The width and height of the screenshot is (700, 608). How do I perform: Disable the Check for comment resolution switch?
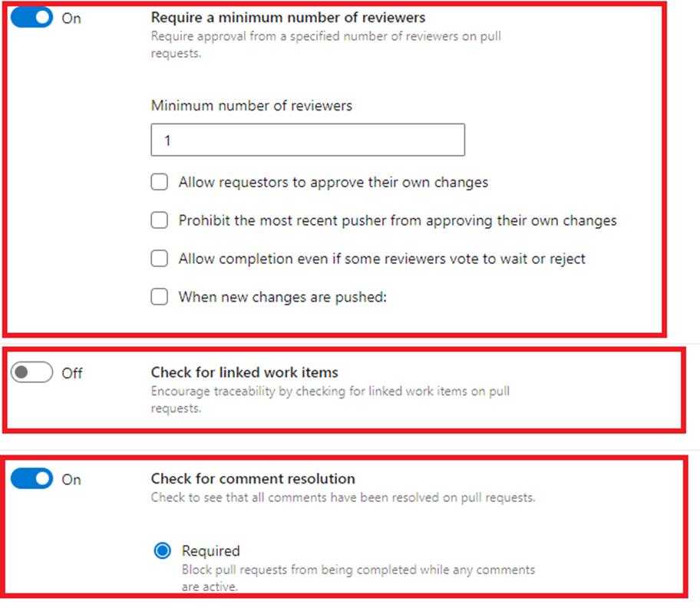(x=31, y=479)
